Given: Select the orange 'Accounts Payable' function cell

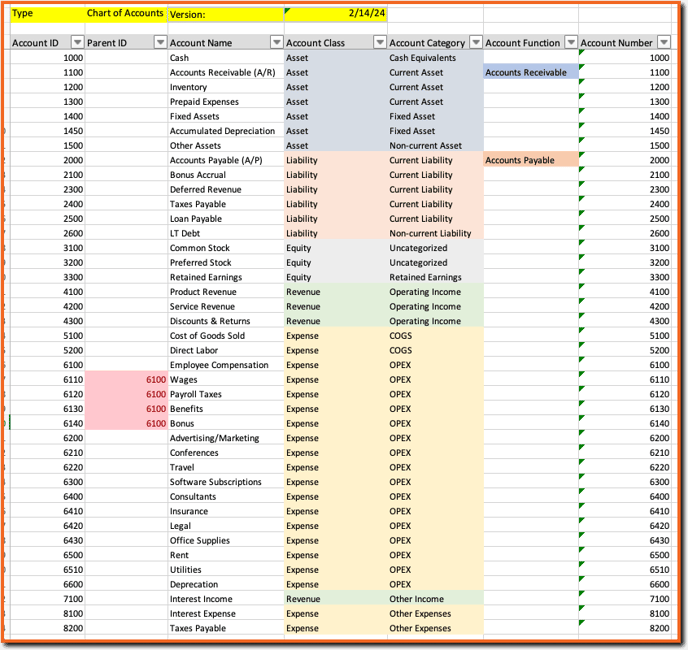Looking at the screenshot, I should [531, 160].
